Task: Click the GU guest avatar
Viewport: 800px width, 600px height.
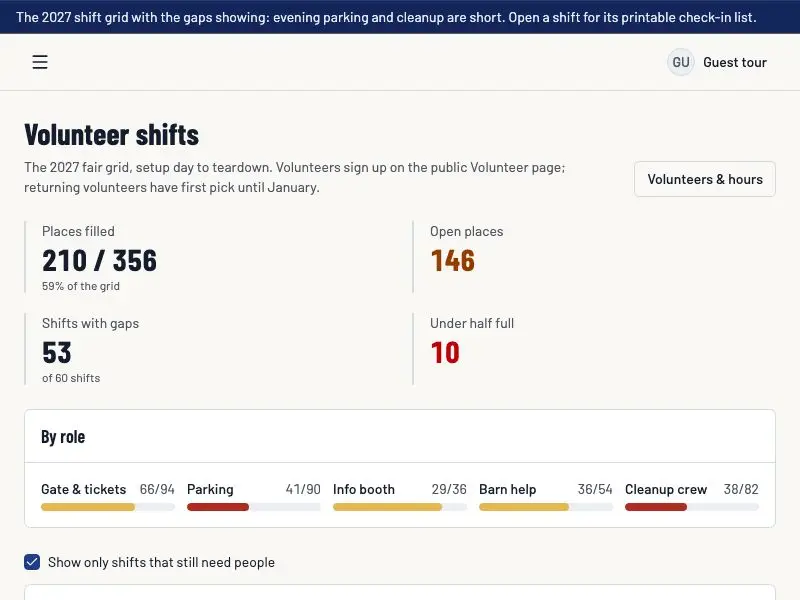Action: pos(681,62)
